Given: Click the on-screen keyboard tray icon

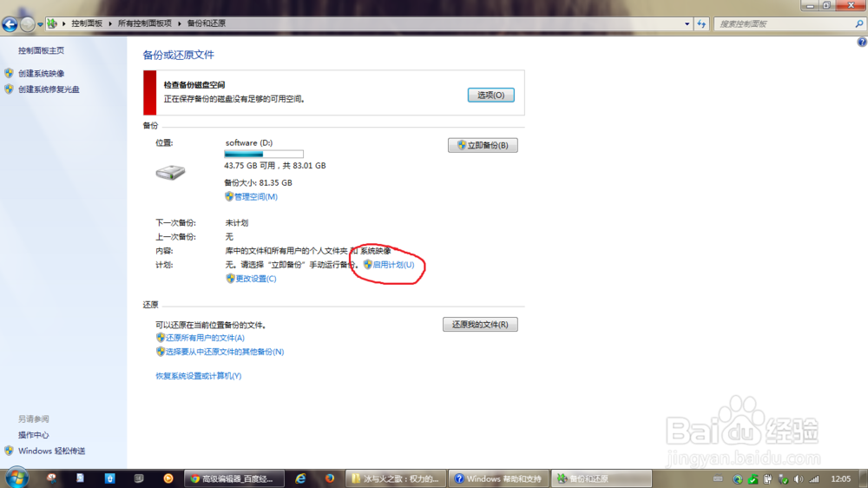Looking at the screenshot, I should [718, 478].
